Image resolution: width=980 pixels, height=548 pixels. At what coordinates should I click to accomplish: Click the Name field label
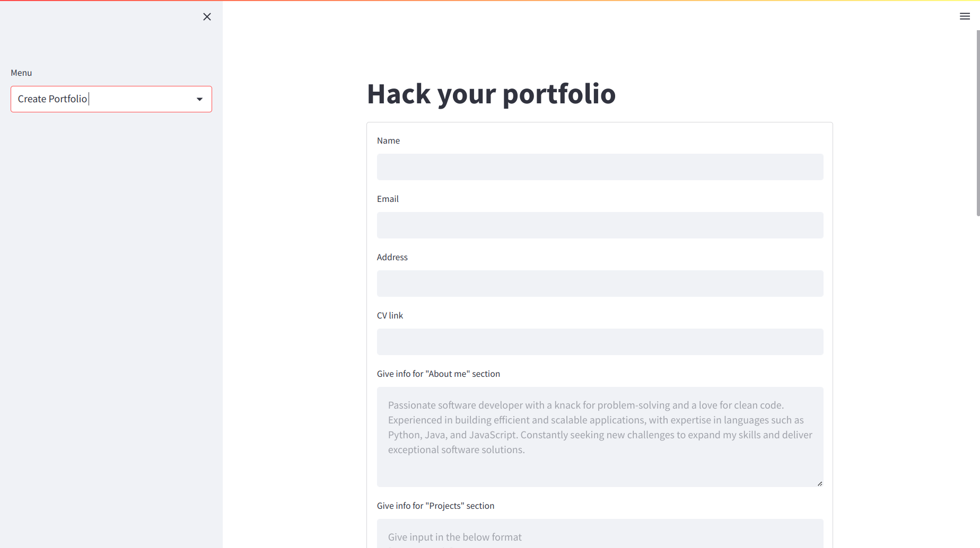388,140
